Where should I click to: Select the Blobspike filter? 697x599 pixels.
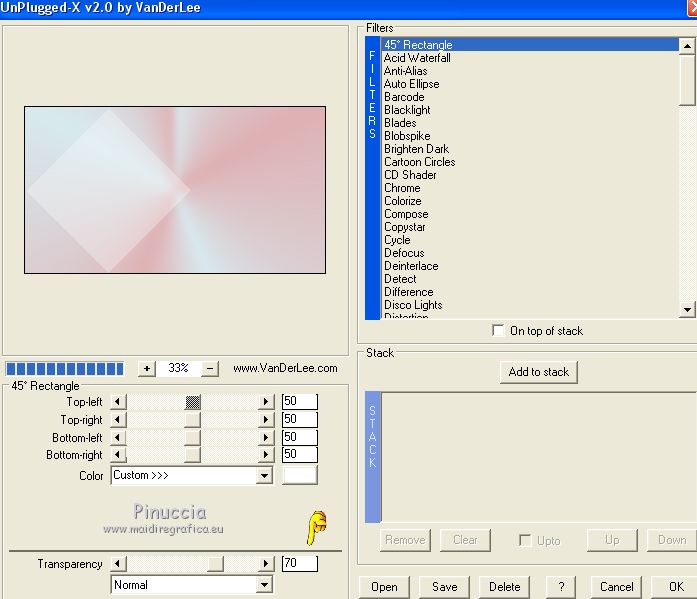pos(530,136)
